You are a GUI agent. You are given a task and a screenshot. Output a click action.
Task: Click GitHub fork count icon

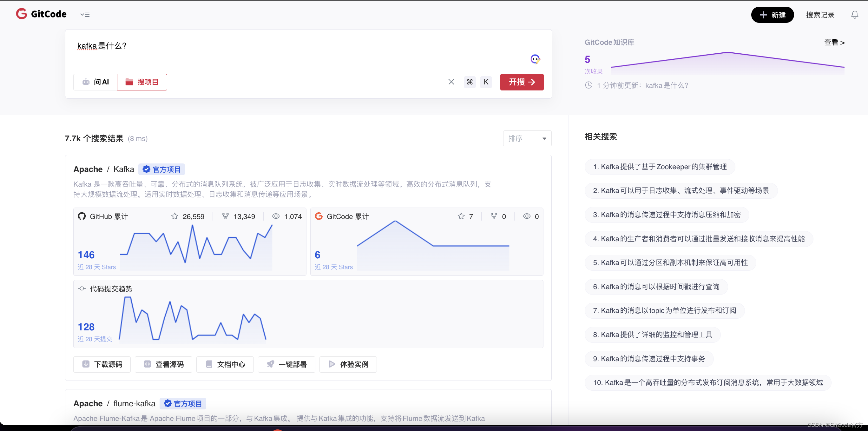[x=226, y=216]
